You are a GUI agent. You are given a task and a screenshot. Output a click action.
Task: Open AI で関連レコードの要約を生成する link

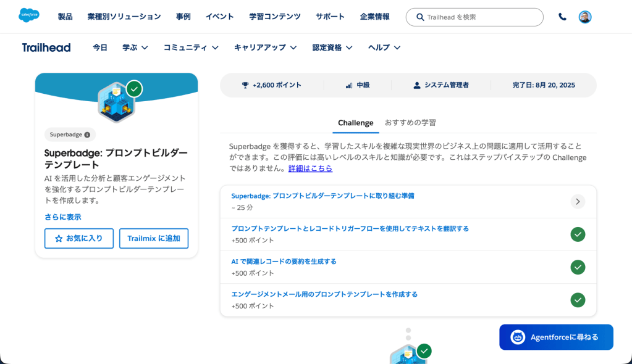point(284,262)
